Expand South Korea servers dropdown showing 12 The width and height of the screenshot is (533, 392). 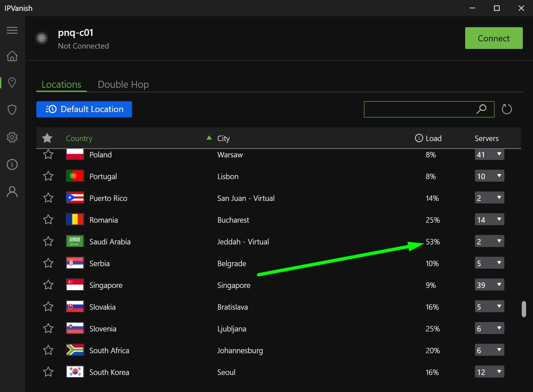pos(489,372)
